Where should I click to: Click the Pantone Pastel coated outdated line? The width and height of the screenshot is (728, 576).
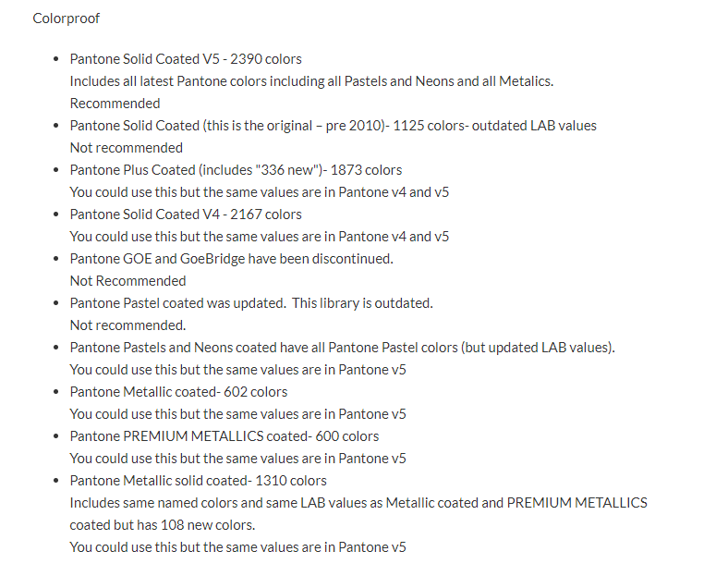point(251,303)
